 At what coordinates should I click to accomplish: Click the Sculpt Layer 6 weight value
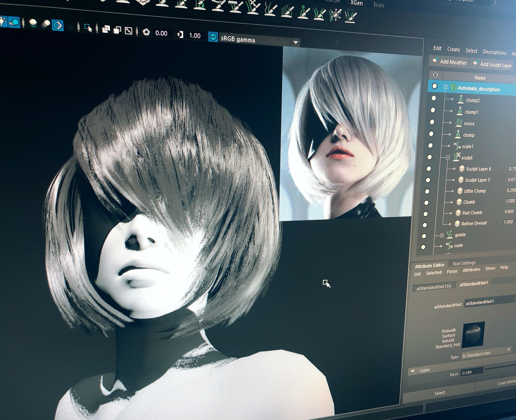click(512, 169)
